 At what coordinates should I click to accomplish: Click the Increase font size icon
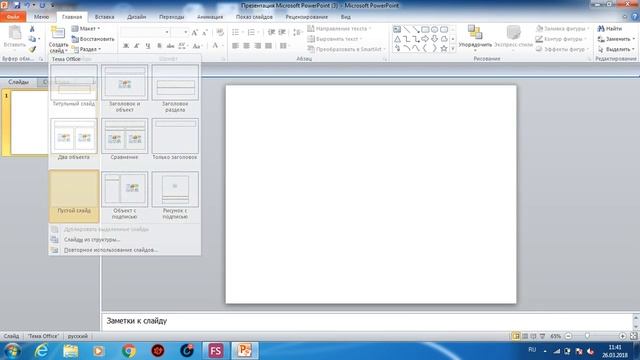coord(195,32)
